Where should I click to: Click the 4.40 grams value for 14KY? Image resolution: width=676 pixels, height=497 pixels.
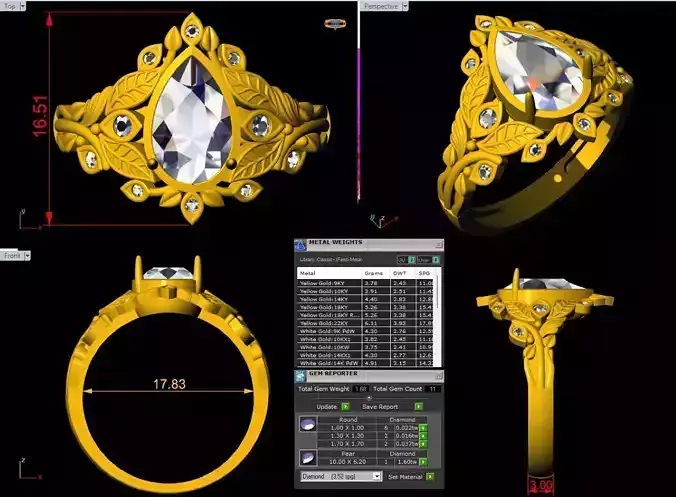tap(371, 299)
